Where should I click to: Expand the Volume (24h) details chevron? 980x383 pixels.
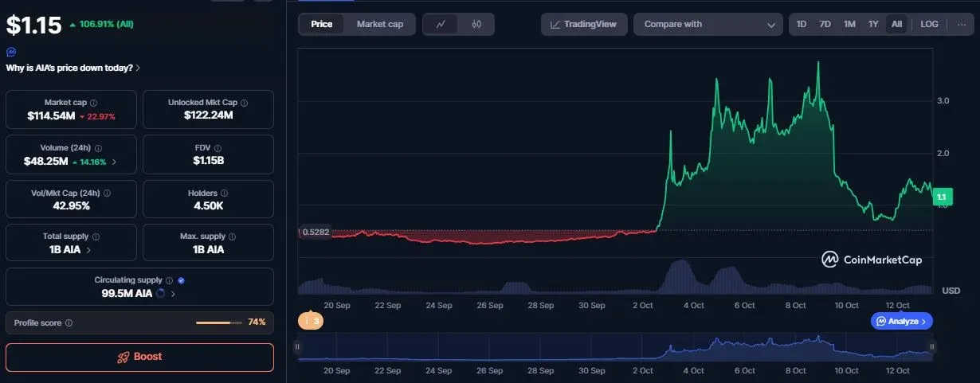point(113,161)
